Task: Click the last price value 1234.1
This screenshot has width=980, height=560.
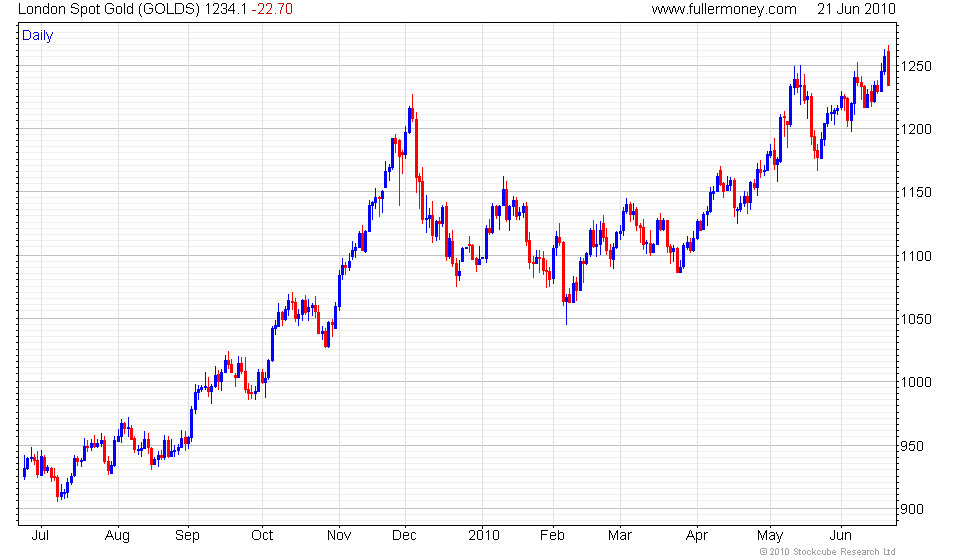Action: (226, 9)
